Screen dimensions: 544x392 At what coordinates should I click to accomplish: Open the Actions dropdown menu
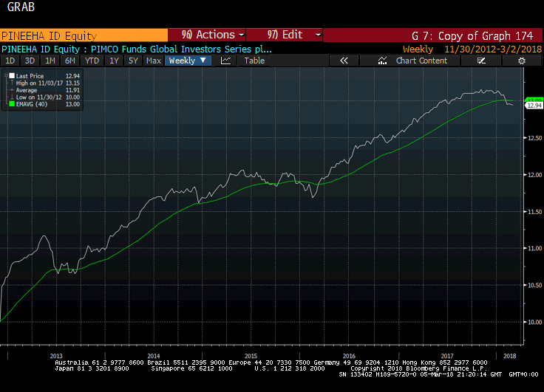207,35
